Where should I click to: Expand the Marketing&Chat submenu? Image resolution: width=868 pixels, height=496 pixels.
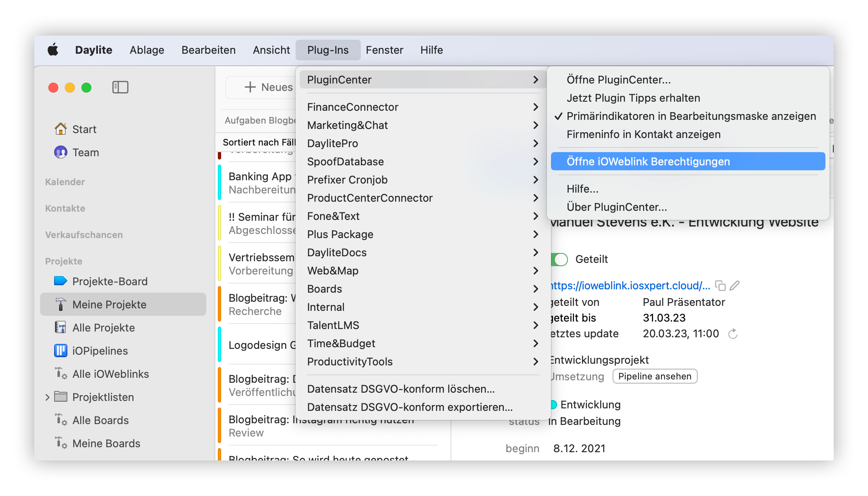(423, 125)
